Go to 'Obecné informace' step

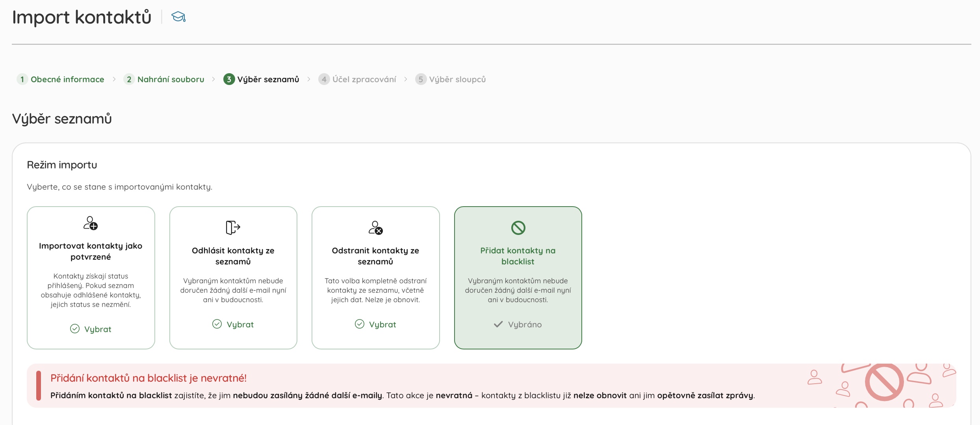click(x=67, y=79)
